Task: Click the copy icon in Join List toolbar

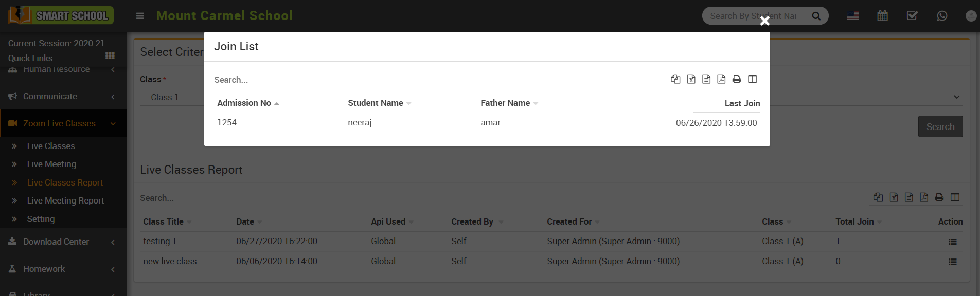Action: tap(675, 79)
